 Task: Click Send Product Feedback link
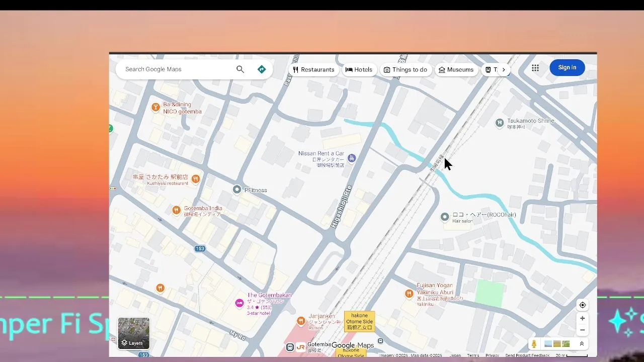coord(527,355)
